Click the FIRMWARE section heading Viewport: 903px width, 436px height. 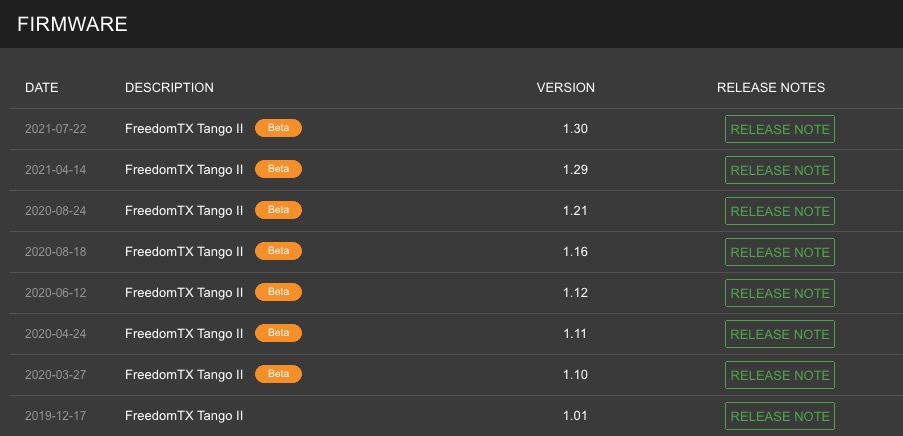pos(72,24)
